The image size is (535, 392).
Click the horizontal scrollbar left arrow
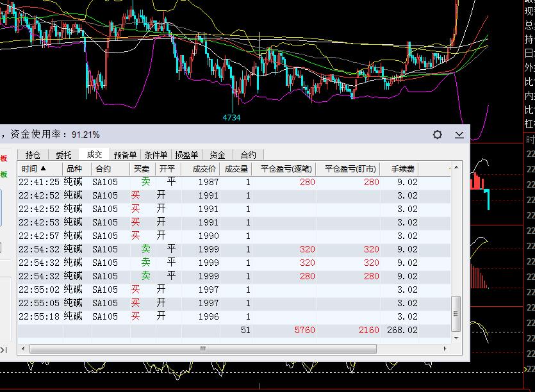click(x=23, y=348)
